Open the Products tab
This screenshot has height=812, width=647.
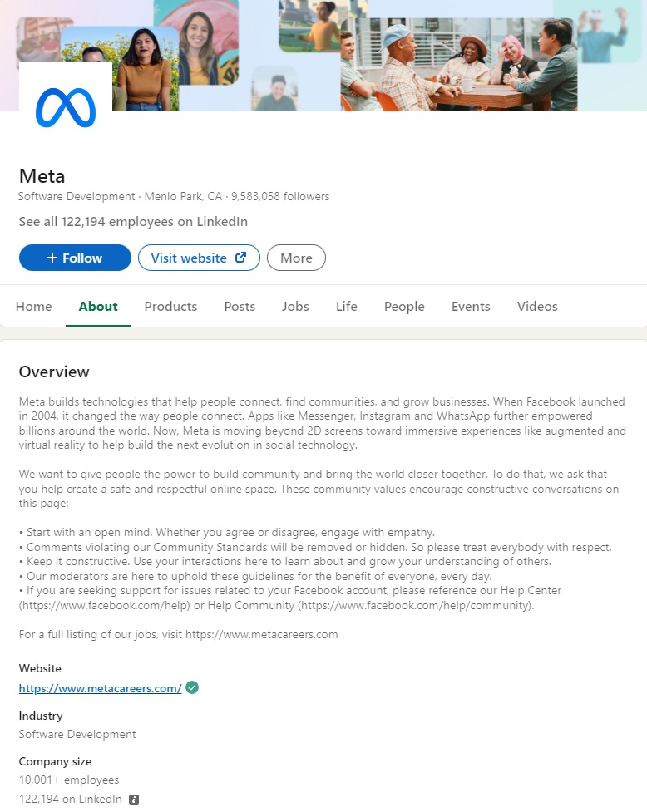pyautogui.click(x=170, y=306)
